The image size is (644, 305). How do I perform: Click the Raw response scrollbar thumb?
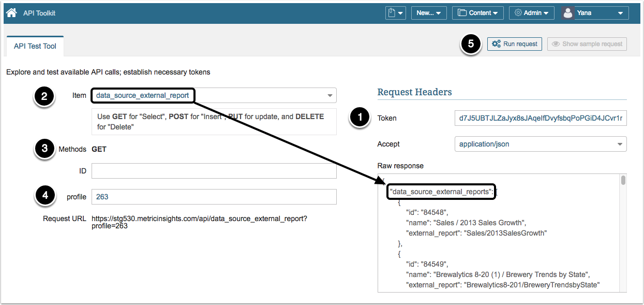coord(623,181)
